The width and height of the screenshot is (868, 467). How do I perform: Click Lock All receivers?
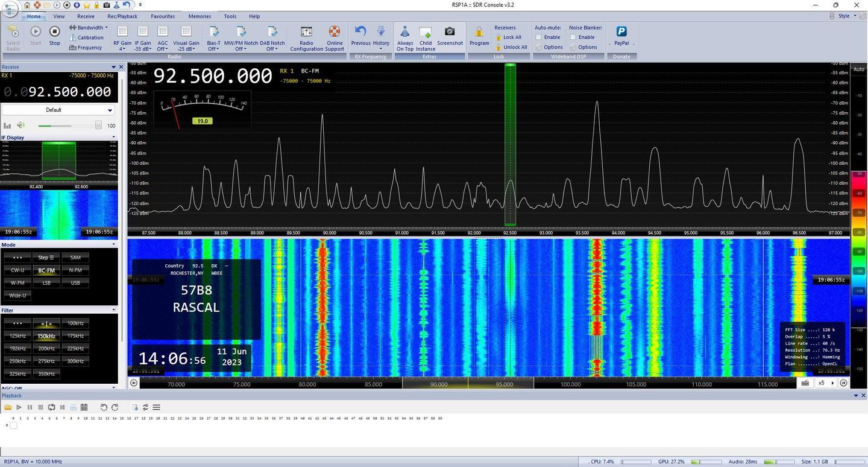[x=508, y=37]
